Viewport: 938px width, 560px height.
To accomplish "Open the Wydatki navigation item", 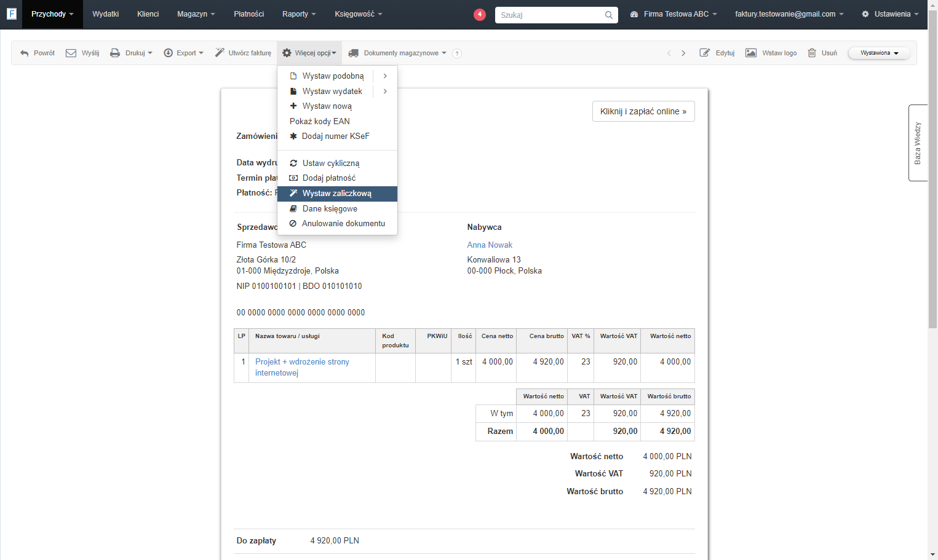I will 106,14.
